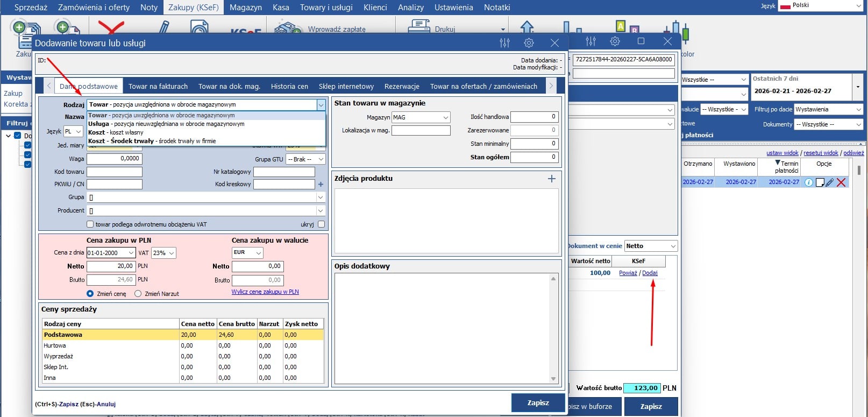Click info icon in Opcje column
The height and width of the screenshot is (417, 868).
coord(808,182)
